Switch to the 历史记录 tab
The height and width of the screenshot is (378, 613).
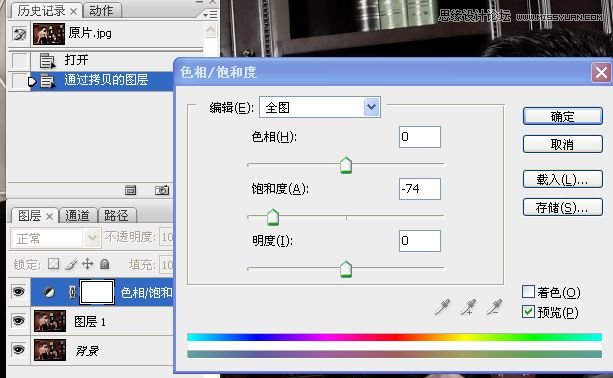(41, 11)
